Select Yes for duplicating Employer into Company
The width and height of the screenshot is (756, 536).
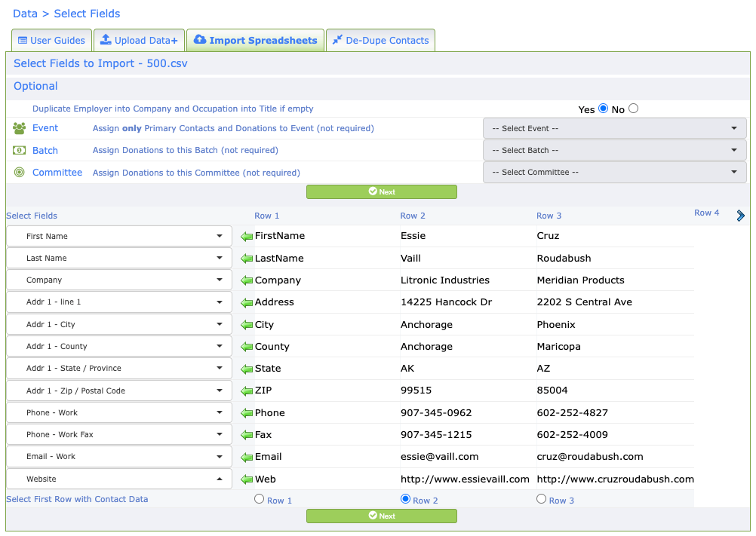(x=603, y=109)
